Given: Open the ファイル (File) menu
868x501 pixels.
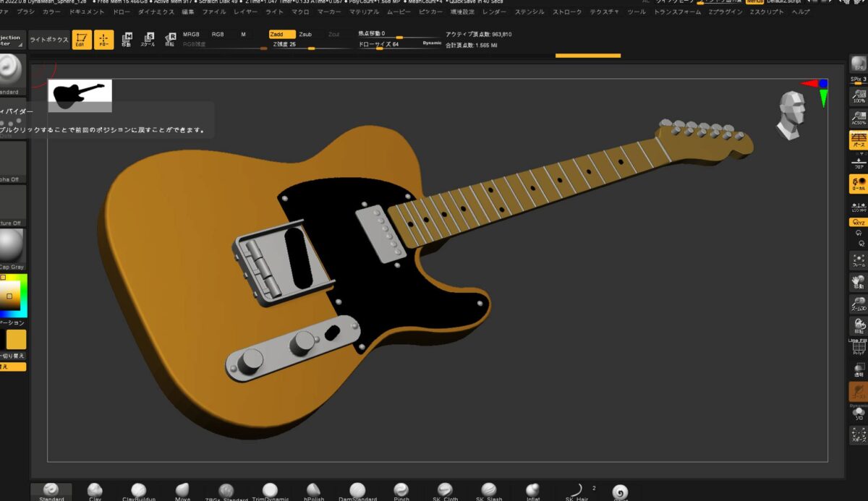Looking at the screenshot, I should pyautogui.click(x=214, y=12).
